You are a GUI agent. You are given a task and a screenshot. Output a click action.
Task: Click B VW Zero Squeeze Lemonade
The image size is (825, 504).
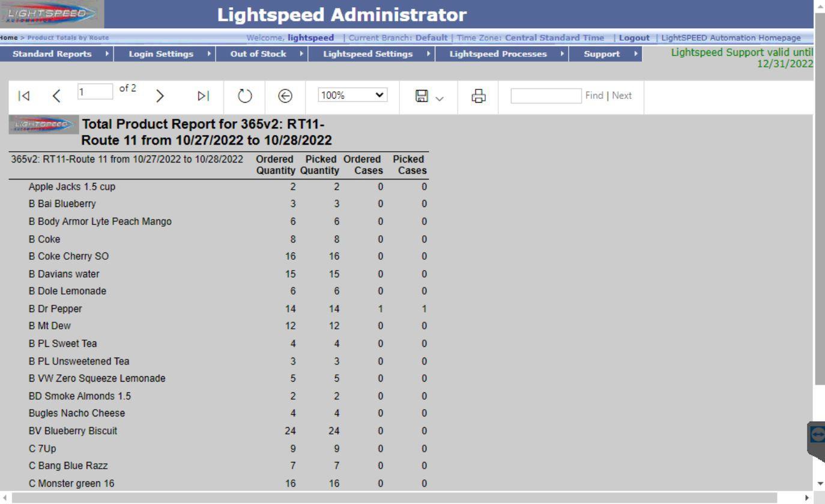pos(97,379)
